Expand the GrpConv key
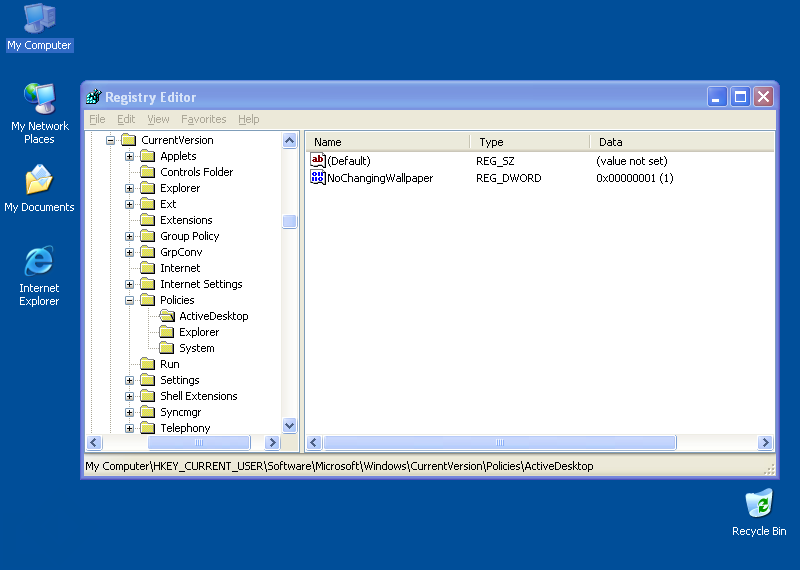800x570 pixels. pos(129,252)
